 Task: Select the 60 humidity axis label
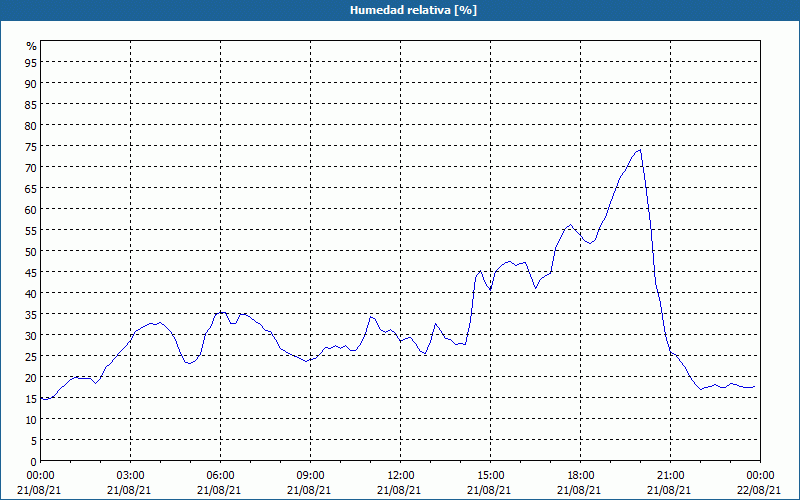coord(31,209)
